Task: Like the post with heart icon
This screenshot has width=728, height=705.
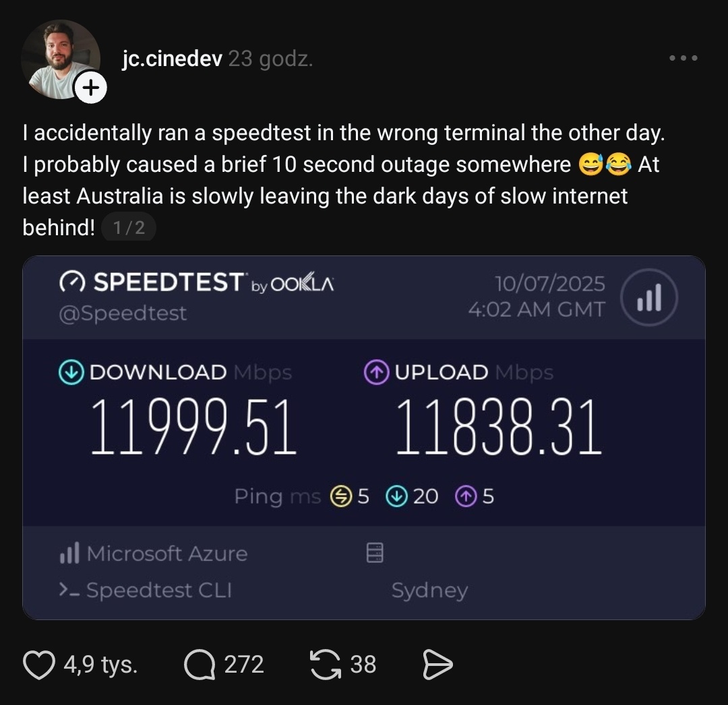Action: (x=39, y=665)
